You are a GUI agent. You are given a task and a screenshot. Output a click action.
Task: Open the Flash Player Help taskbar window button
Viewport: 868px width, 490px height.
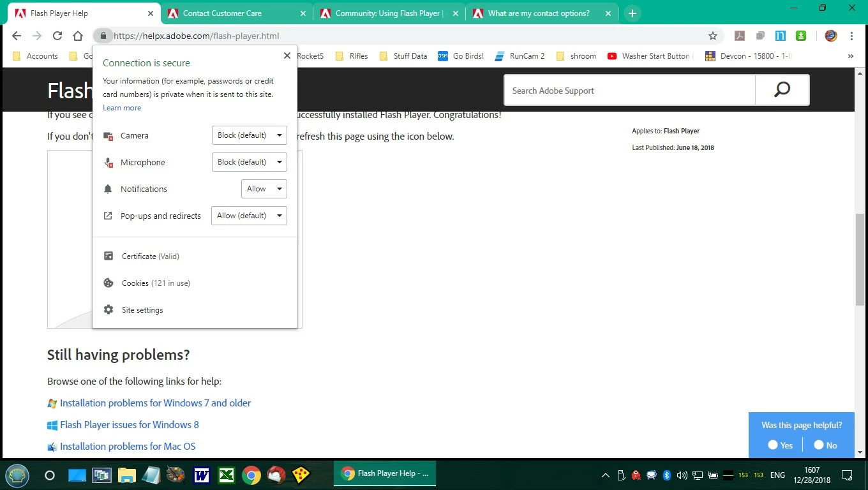(x=385, y=473)
